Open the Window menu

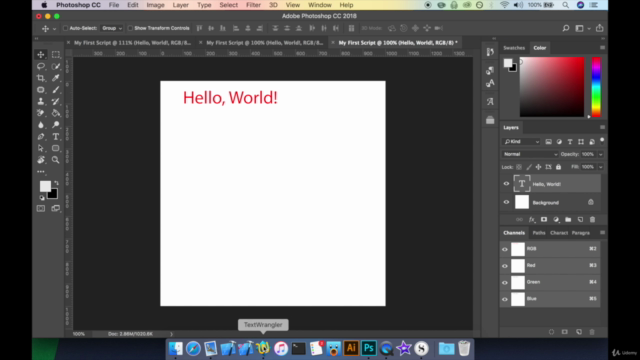[320, 5]
